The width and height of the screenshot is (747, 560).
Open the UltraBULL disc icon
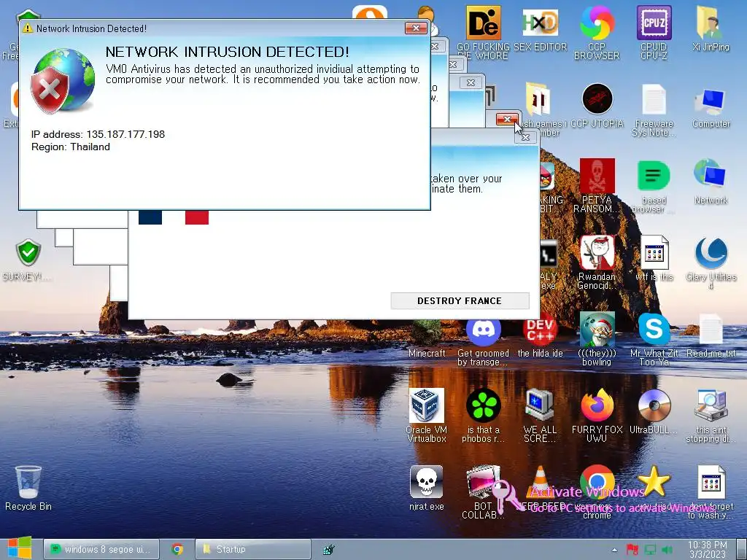coord(654,405)
